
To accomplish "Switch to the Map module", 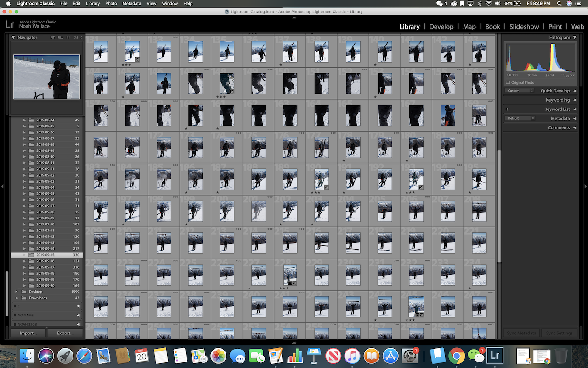I will pos(469,27).
